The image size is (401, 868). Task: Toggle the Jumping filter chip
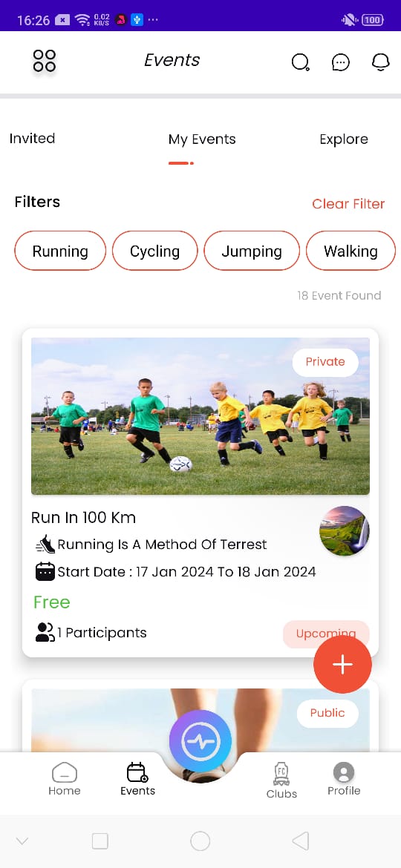click(x=252, y=251)
